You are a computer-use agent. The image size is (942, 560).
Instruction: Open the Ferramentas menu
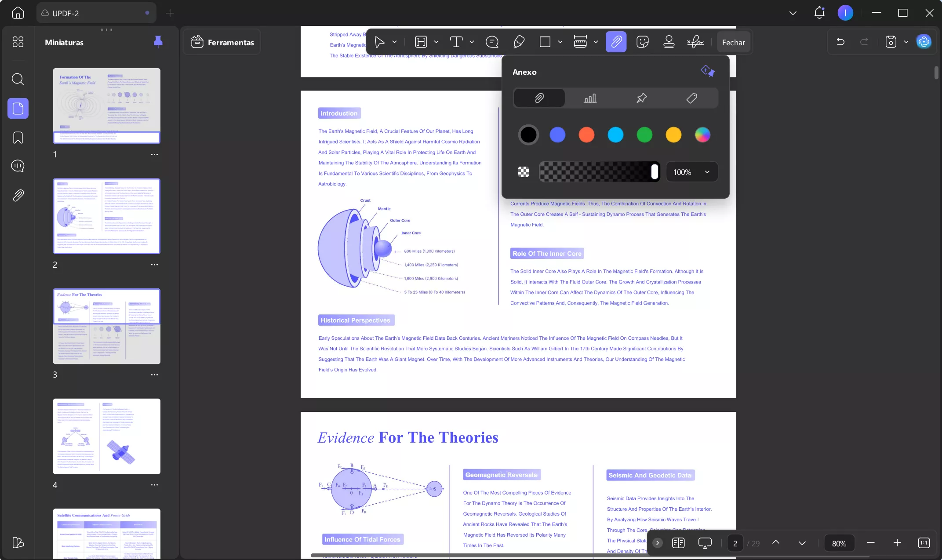222,42
